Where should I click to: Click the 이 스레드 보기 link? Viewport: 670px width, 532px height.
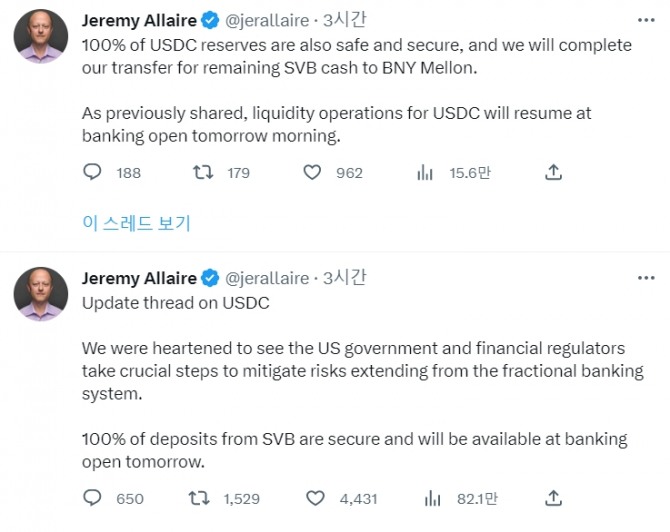[x=136, y=223]
